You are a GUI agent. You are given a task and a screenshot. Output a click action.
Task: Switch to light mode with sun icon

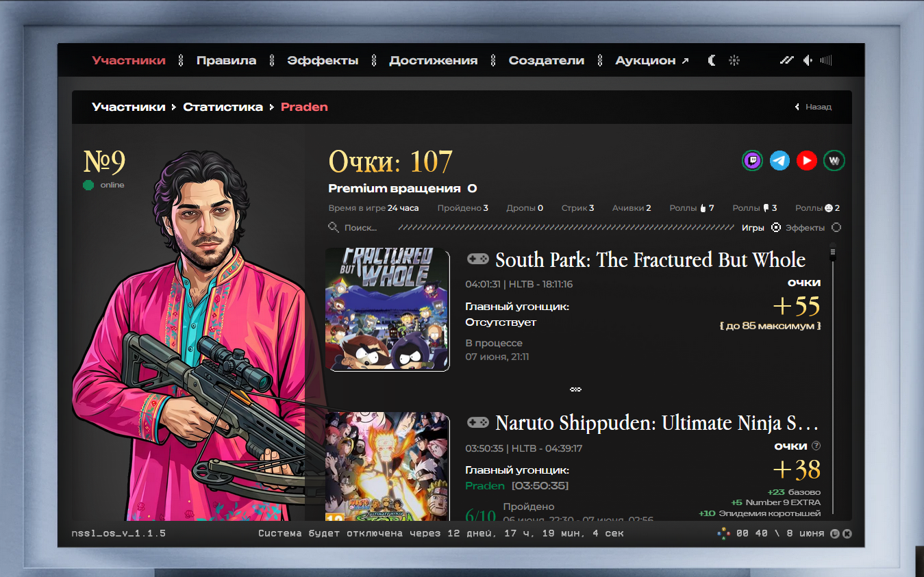pyautogui.click(x=734, y=60)
